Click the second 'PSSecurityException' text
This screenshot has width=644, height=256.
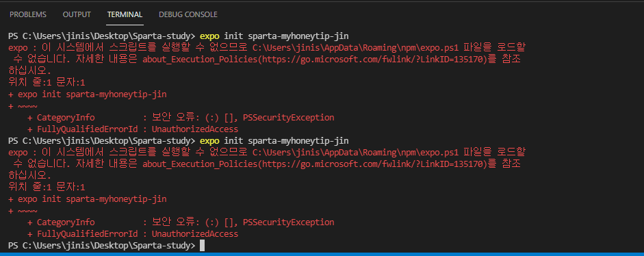[288, 222]
